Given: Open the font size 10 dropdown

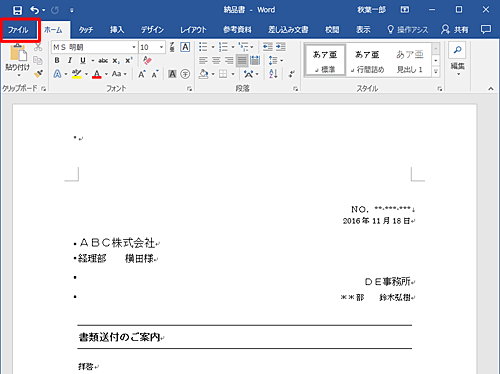Looking at the screenshot, I should 162,47.
